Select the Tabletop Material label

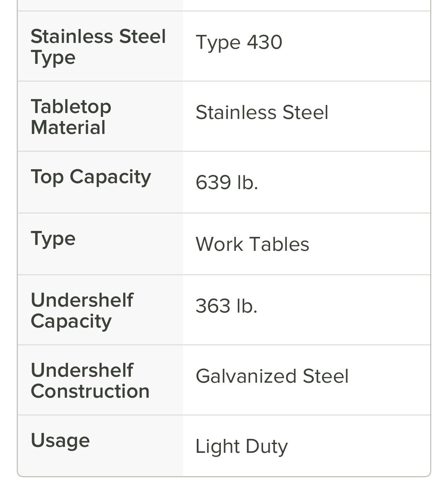pyautogui.click(x=71, y=117)
